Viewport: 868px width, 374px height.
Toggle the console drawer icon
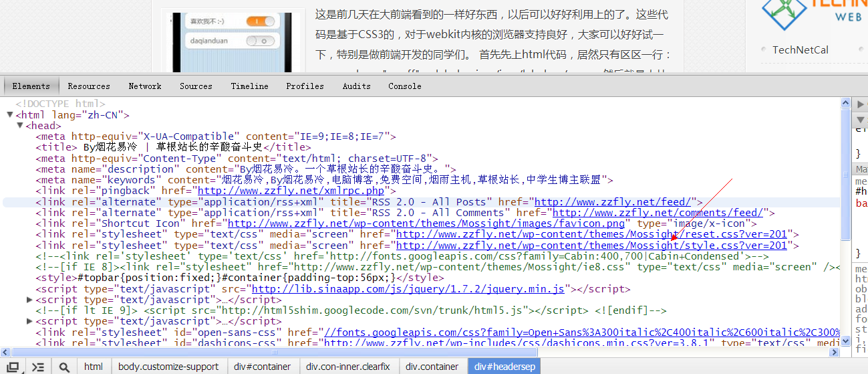point(38,367)
